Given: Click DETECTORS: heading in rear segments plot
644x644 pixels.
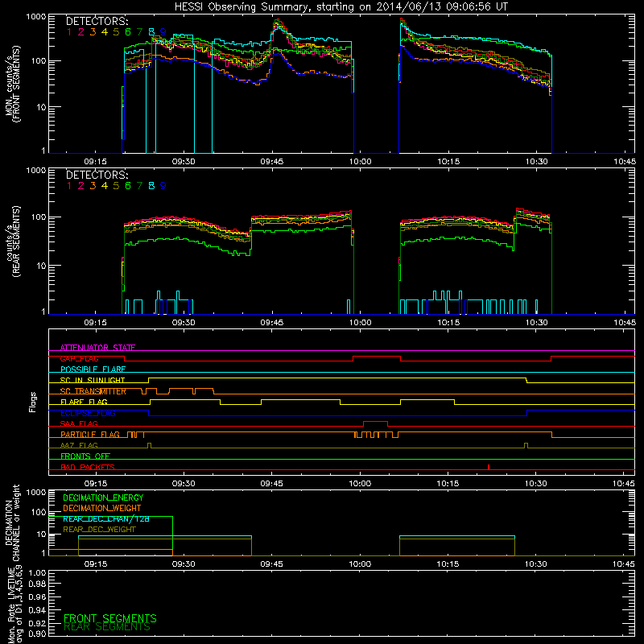Looking at the screenshot, I should point(97,175).
